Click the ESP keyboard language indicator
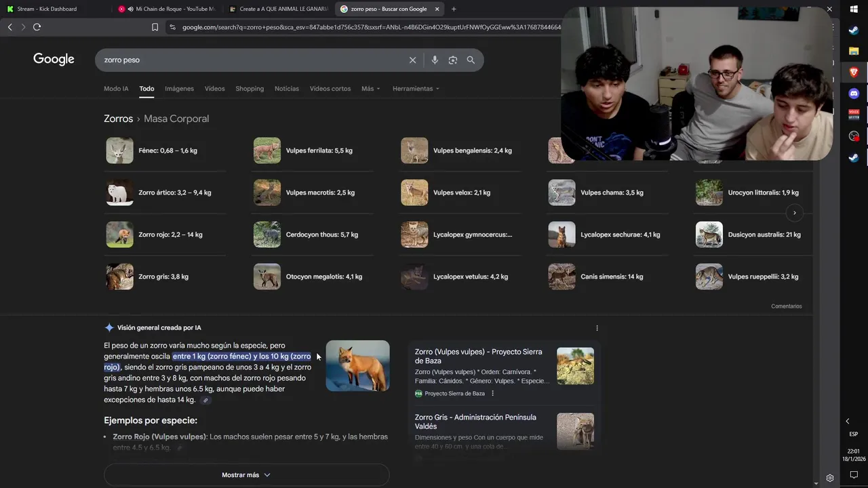This screenshot has width=868, height=488. click(x=854, y=434)
